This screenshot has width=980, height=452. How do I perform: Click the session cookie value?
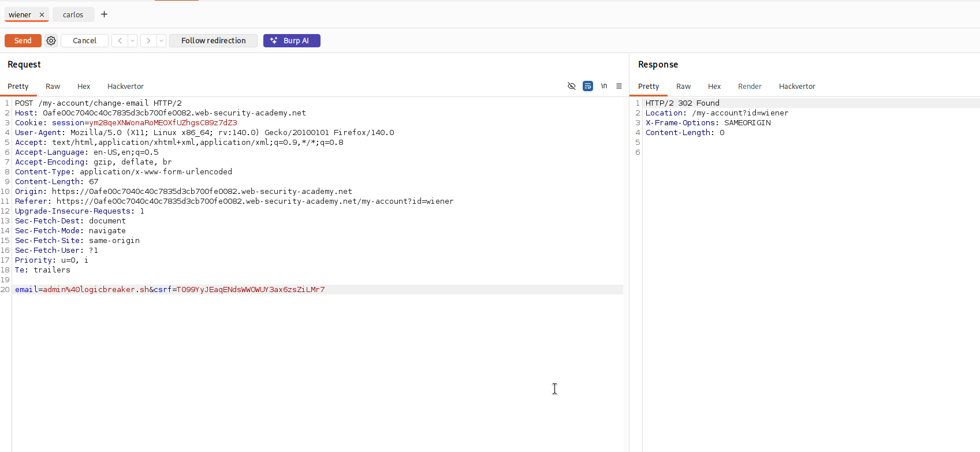click(163, 123)
